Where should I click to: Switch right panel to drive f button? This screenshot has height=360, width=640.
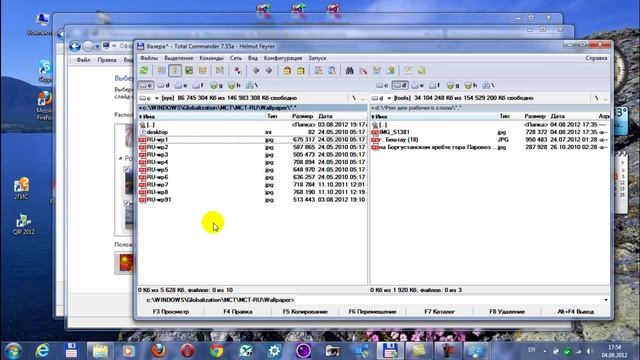pos(435,85)
